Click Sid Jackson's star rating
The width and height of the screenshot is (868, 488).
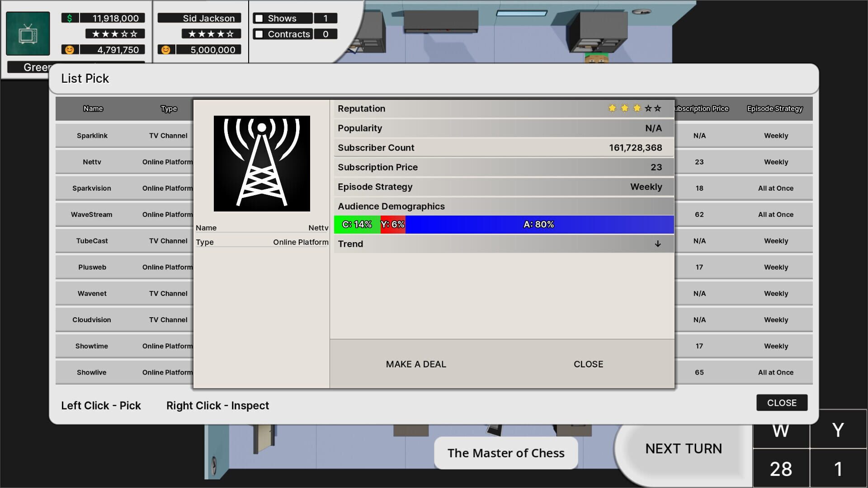[x=211, y=33]
